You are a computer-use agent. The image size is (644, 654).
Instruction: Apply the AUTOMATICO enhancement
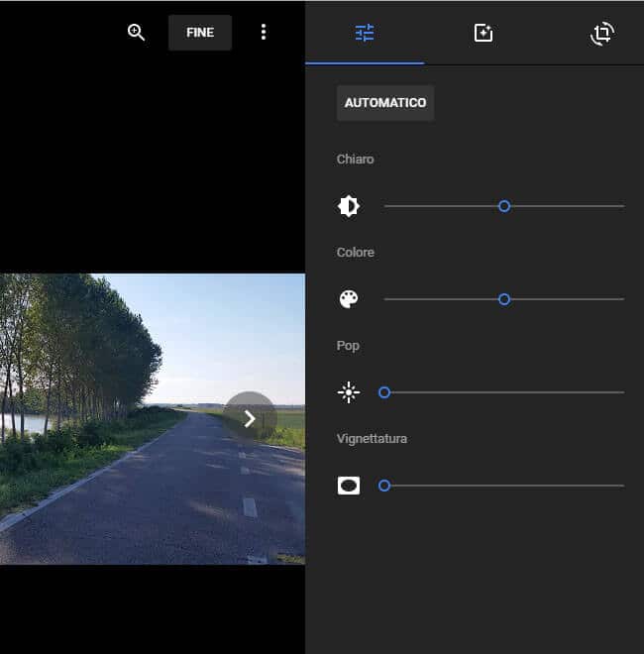click(385, 103)
